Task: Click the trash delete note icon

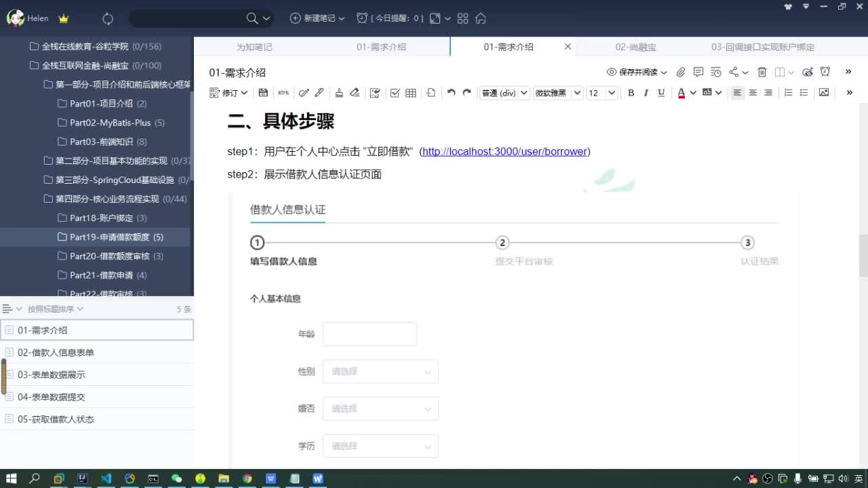Action: 762,72
